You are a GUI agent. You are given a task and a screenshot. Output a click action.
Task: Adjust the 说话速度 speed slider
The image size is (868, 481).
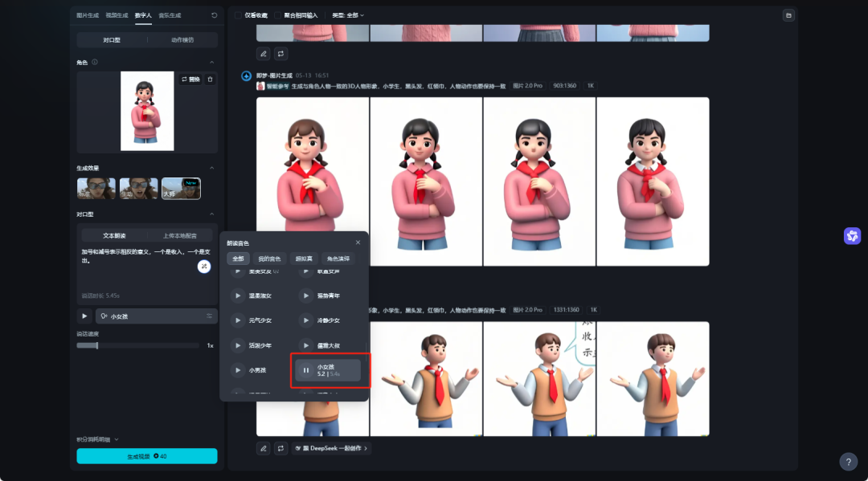97,345
